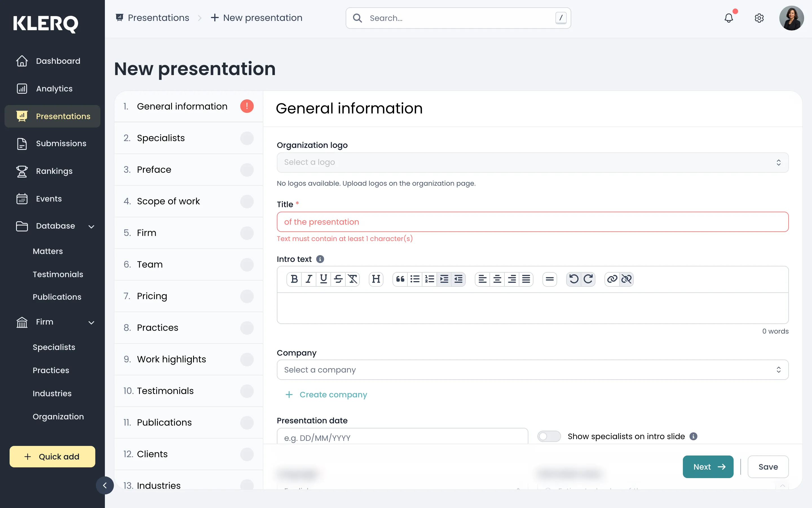Viewport: 812px width, 508px height.
Task: Insert a blockquote in Intro text
Action: (x=400, y=279)
